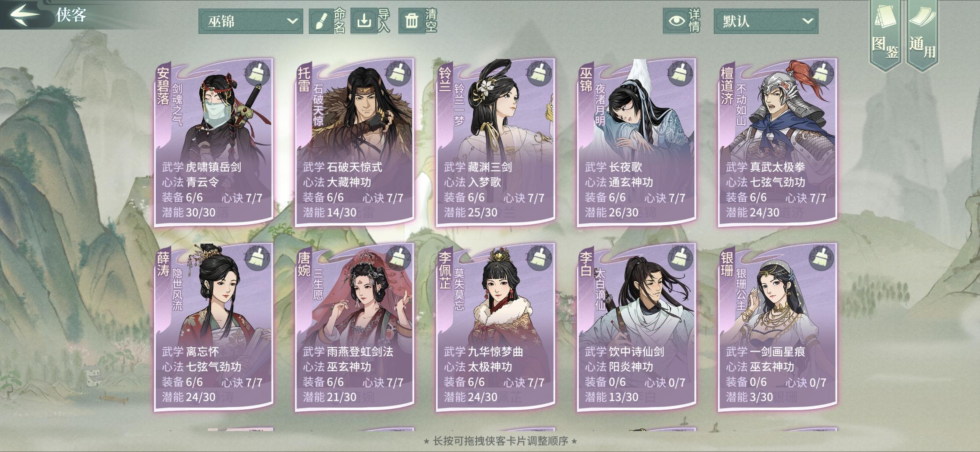The image size is (980, 452).
Task: Click the back arrow next to 侠客
Action: point(25,15)
